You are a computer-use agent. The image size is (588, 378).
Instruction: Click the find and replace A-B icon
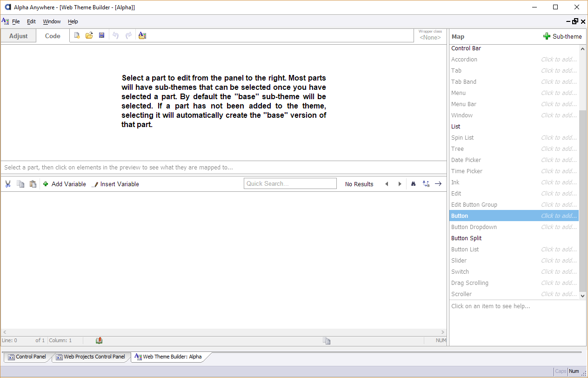(x=426, y=184)
